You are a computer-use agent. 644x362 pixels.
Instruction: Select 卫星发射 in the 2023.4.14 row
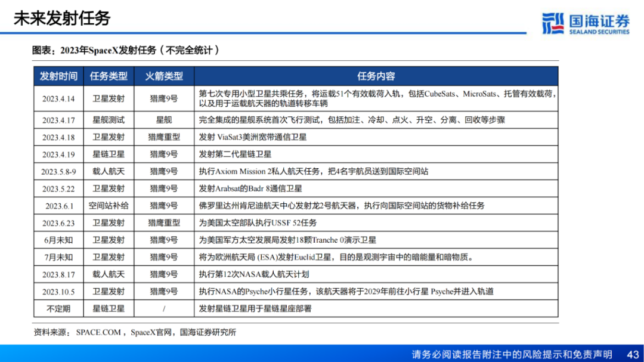[x=109, y=98]
